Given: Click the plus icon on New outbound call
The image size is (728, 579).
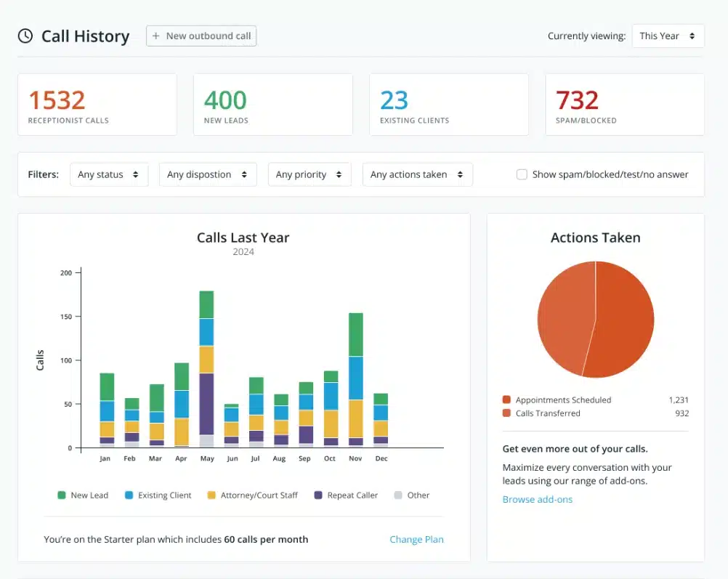Looking at the screenshot, I should coord(156,36).
